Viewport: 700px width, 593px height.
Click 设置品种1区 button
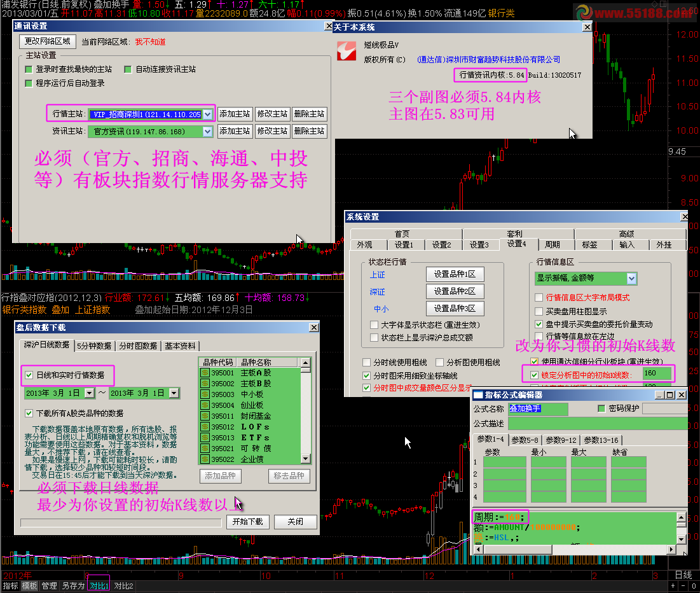coord(455,274)
